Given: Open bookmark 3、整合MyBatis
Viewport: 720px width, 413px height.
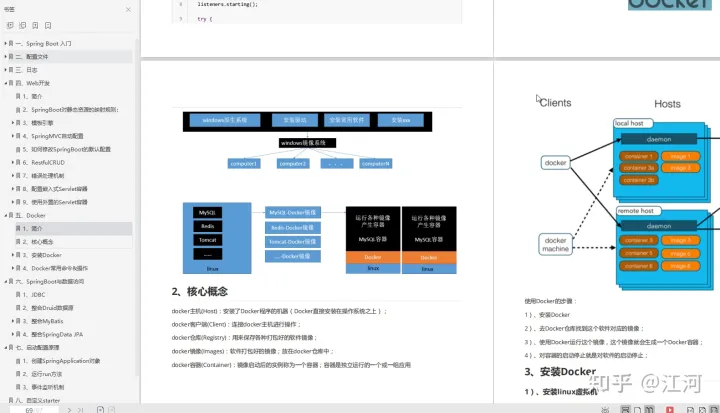Looking at the screenshot, I should pos(44,321).
